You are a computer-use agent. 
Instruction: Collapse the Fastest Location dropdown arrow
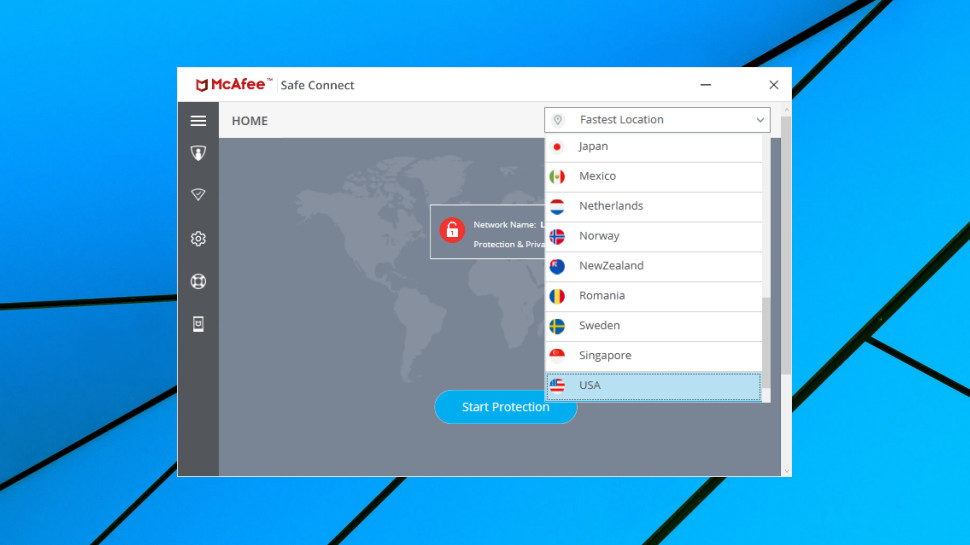[x=760, y=120]
